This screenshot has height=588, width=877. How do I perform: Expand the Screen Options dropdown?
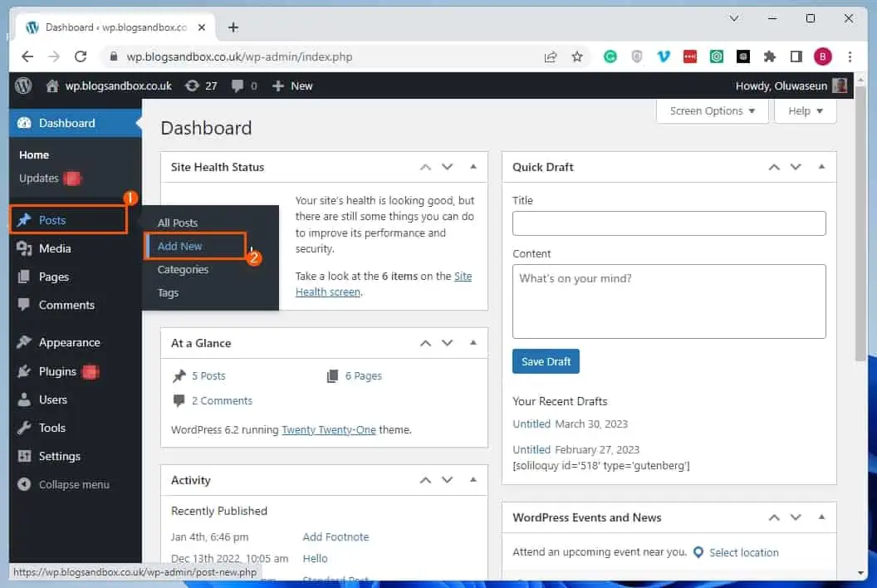coord(712,110)
